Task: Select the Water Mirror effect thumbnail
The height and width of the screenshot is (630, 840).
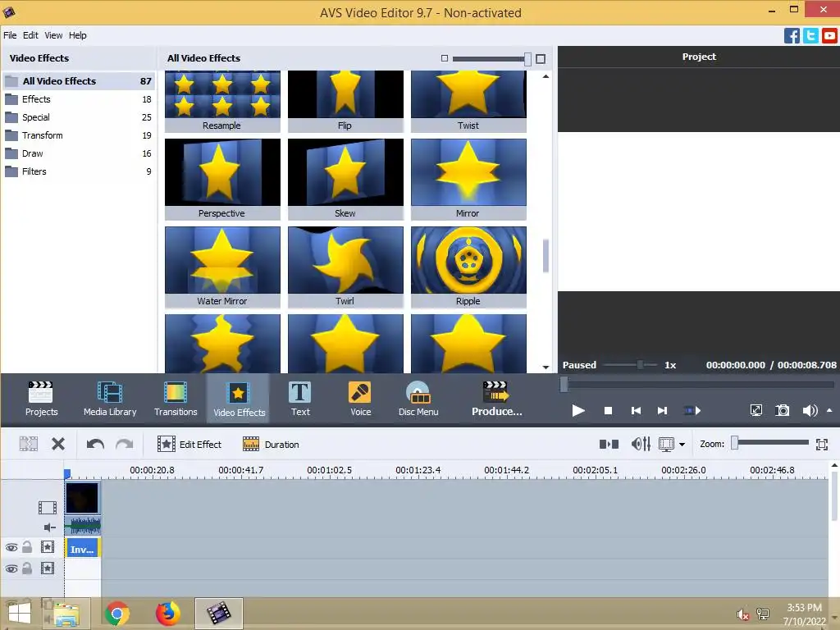Action: tap(222, 267)
